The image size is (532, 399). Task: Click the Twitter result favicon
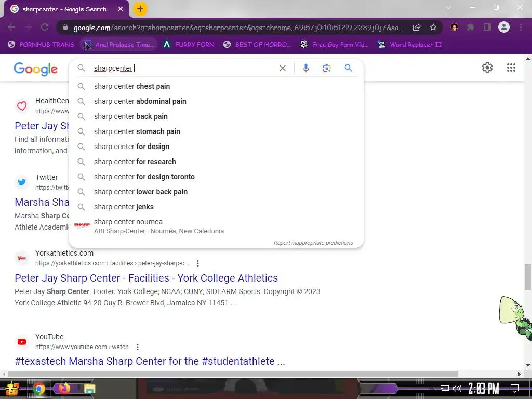[x=22, y=182]
